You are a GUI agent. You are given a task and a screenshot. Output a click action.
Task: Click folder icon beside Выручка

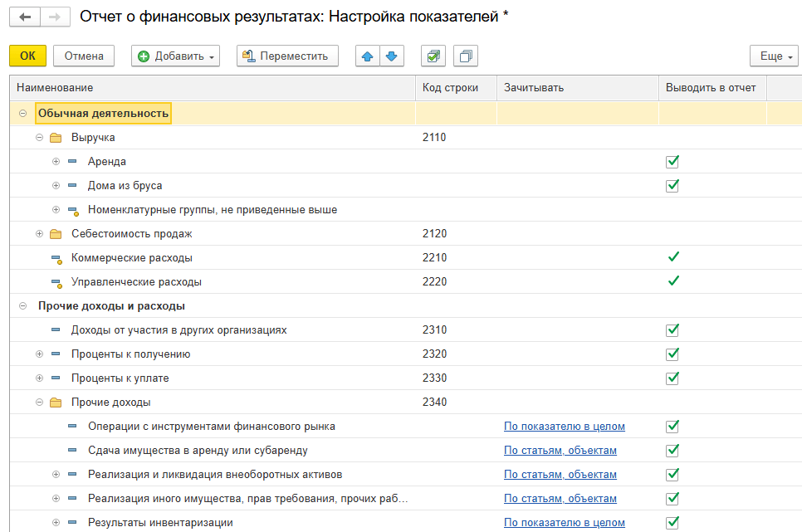[56, 138]
